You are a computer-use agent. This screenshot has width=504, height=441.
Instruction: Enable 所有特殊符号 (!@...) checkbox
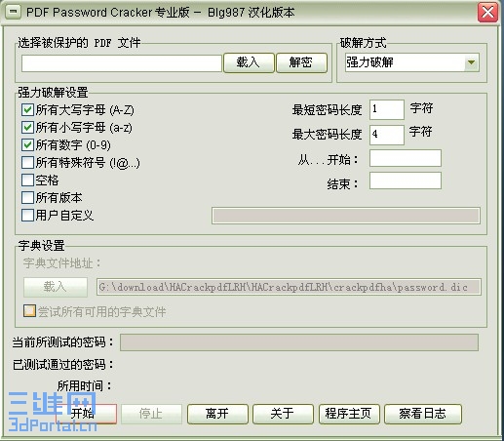point(27,162)
